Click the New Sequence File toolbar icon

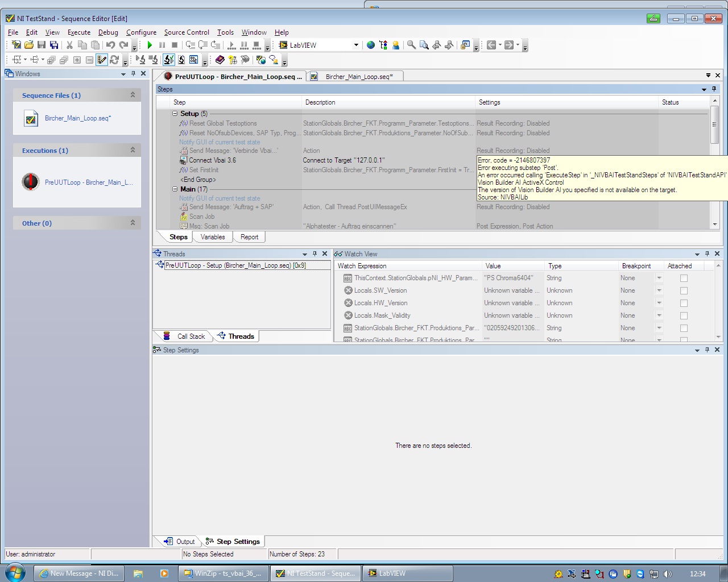pyautogui.click(x=16, y=45)
